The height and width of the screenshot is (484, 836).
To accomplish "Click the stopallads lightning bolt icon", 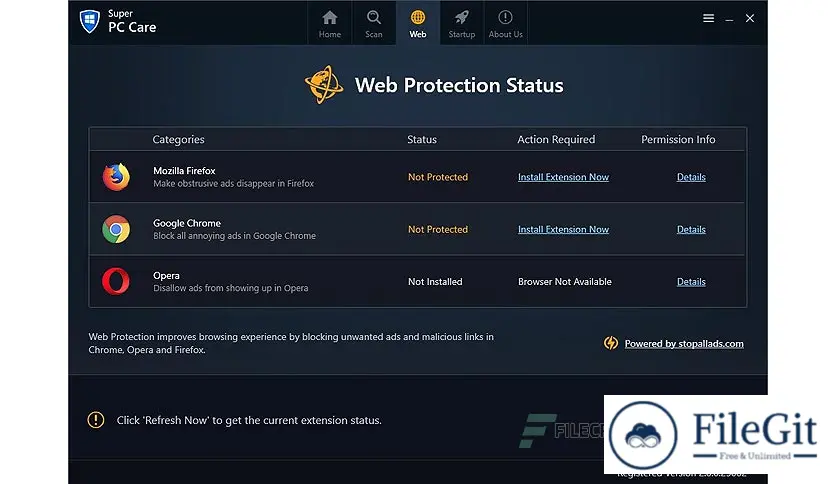I will [611, 343].
